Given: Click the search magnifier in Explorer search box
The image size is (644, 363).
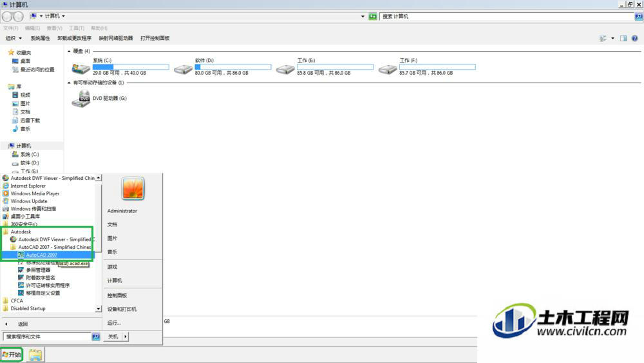Looking at the screenshot, I should click(638, 17).
